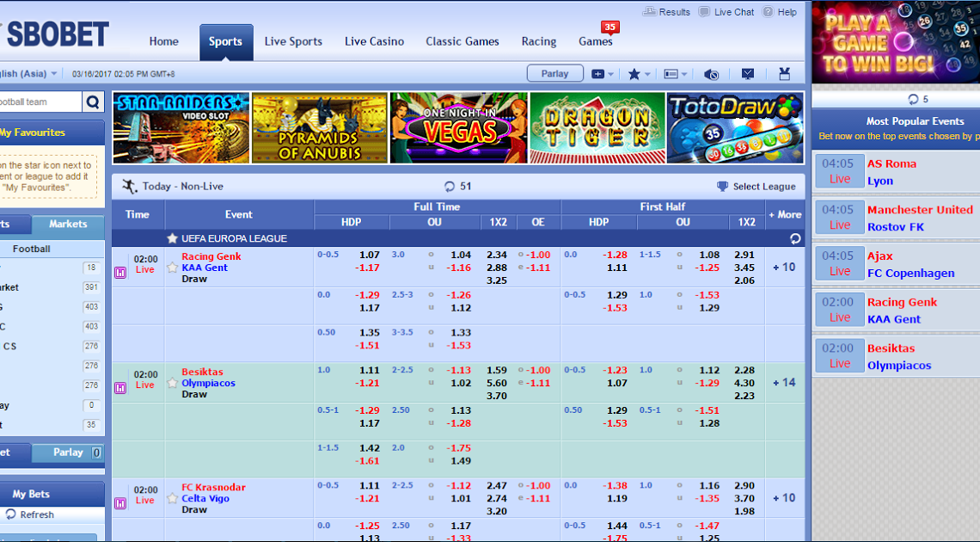This screenshot has height=542, width=980.
Task: Open One Night in Vegas banner
Action: click(x=459, y=128)
